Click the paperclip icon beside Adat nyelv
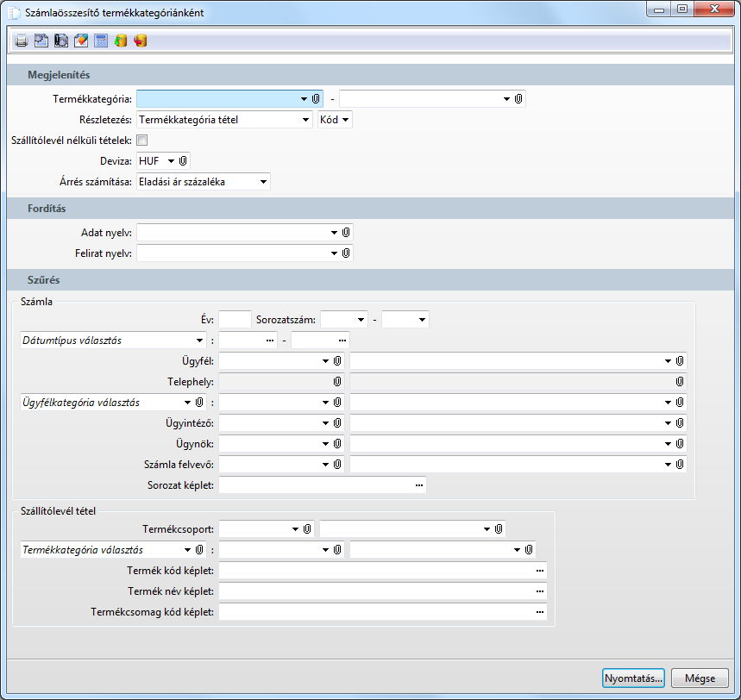Viewport: 741px width, 700px height. click(346, 233)
